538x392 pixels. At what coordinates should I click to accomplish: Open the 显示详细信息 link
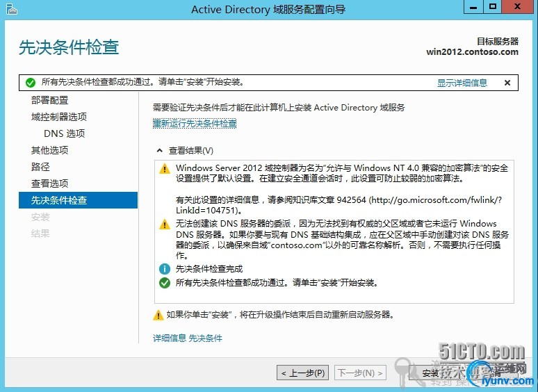[x=462, y=83]
